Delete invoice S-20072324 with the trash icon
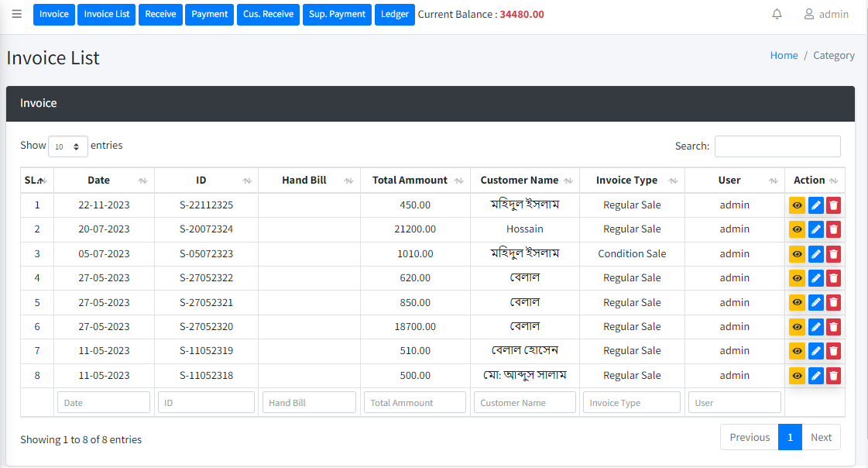The image size is (868, 468). pyautogui.click(x=833, y=229)
